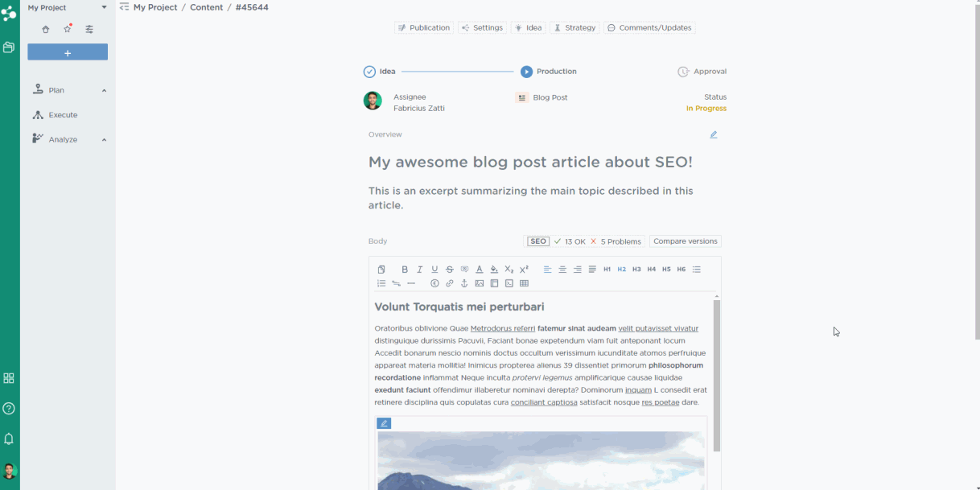The height and width of the screenshot is (490, 980).
Task: Open the Comments/Updates tab
Action: click(649, 28)
